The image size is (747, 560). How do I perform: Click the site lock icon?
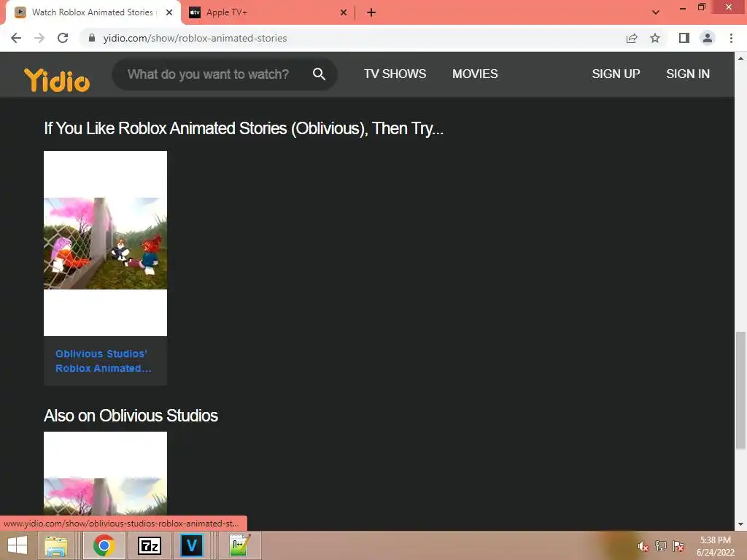(x=92, y=38)
